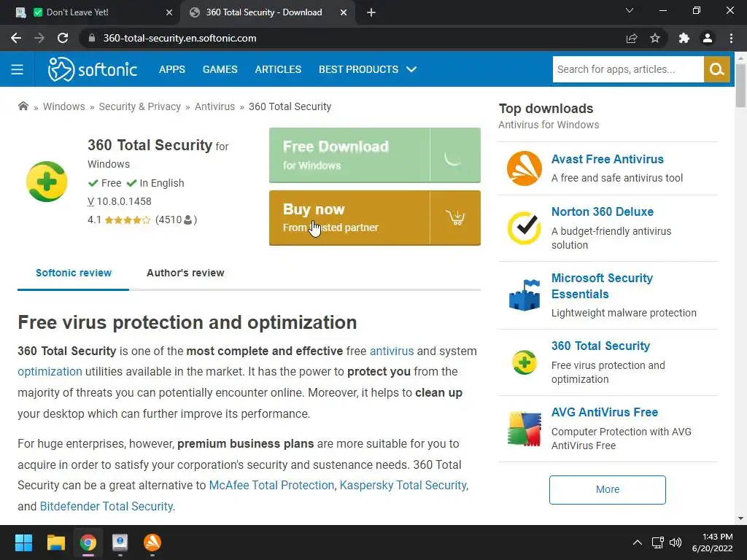
Task: Click the orange search magnifier button
Action: click(x=716, y=69)
